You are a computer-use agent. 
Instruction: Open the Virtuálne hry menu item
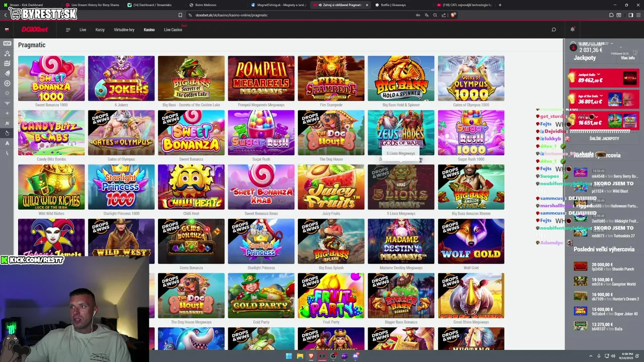point(124,30)
